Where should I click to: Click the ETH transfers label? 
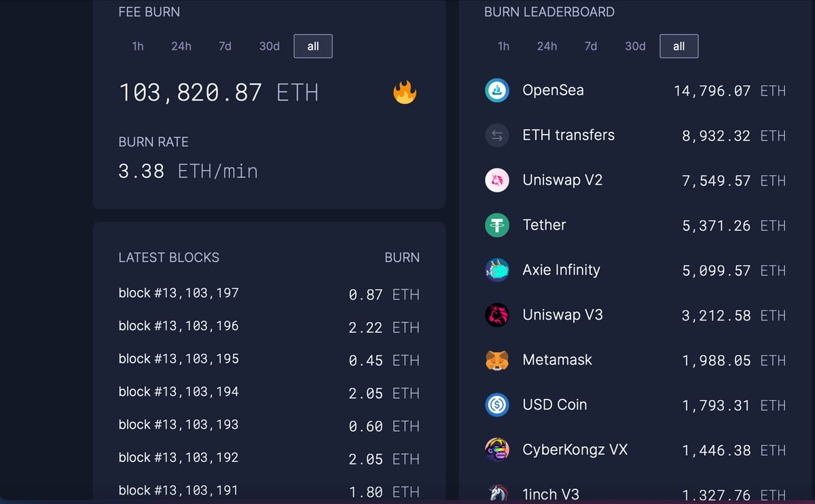pyautogui.click(x=568, y=135)
